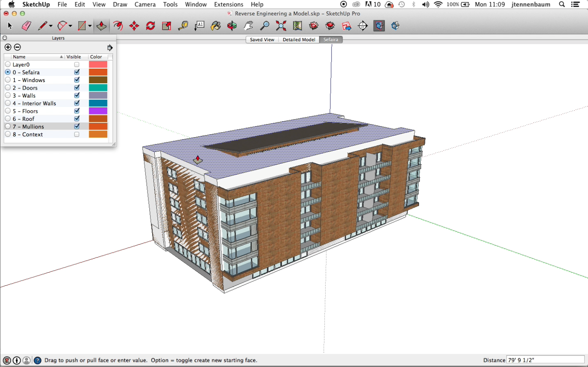Hide the 1 - Windows layer
588x367 pixels.
pyautogui.click(x=77, y=80)
